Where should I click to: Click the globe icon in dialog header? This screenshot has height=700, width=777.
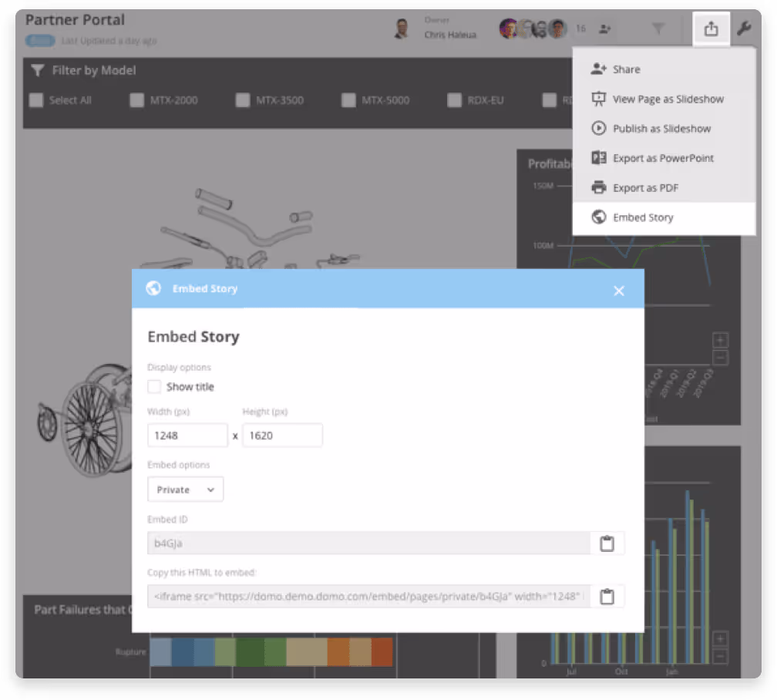pos(153,288)
